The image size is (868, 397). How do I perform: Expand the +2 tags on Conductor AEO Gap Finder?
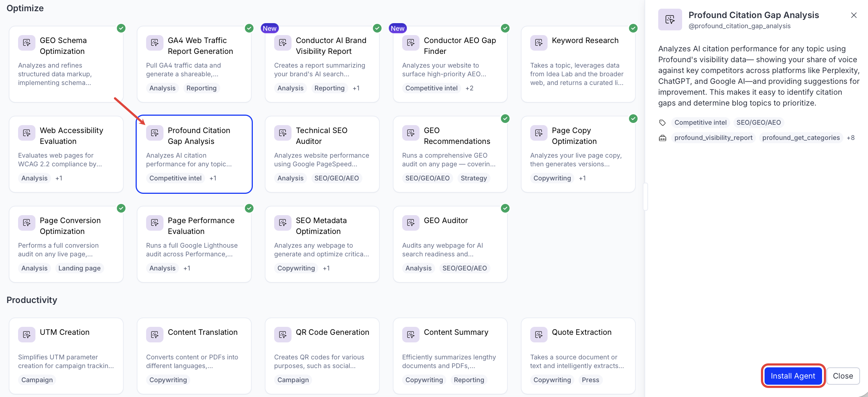(x=469, y=88)
